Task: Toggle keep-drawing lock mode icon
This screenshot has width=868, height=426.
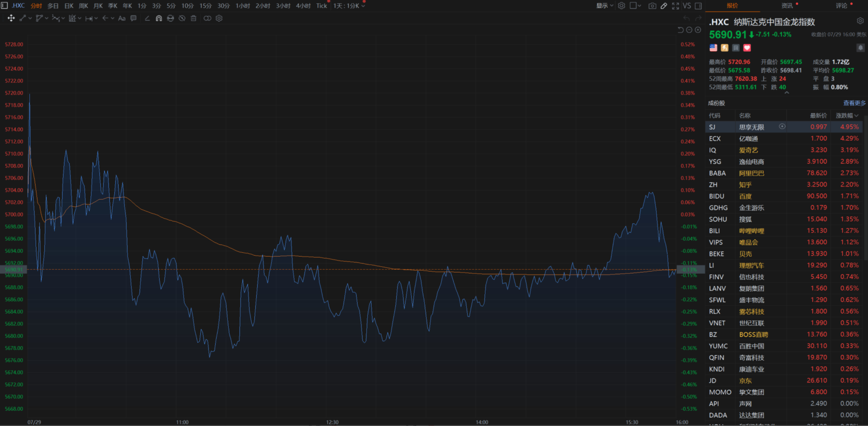Action: [x=170, y=18]
